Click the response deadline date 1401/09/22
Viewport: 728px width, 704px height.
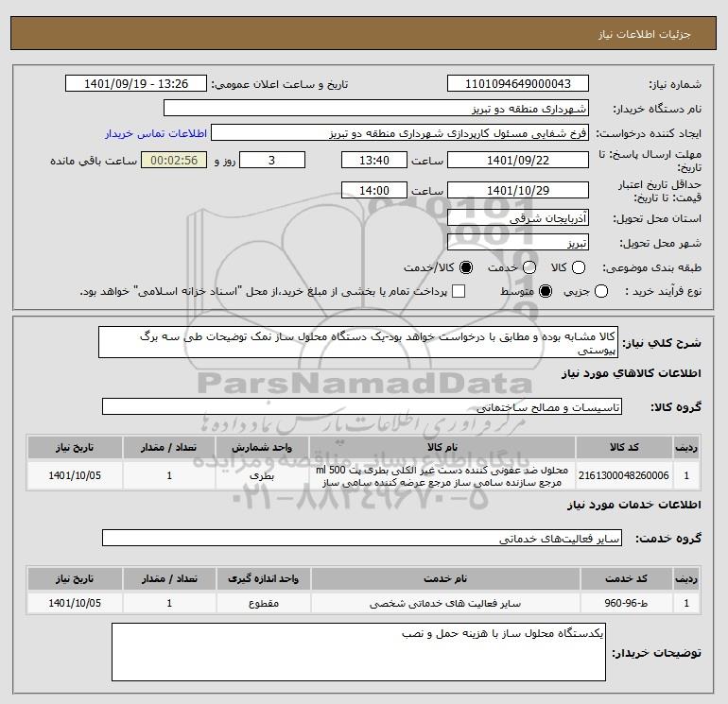coord(518,160)
